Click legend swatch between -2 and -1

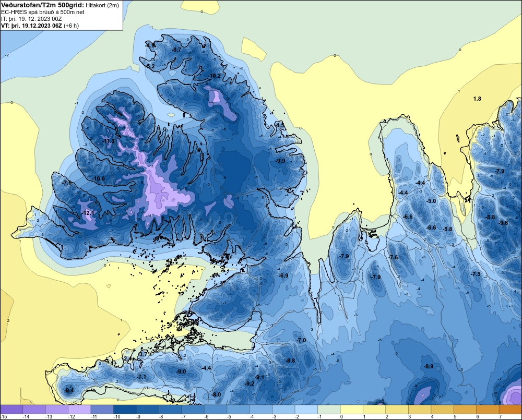pyautogui.click(x=306, y=410)
